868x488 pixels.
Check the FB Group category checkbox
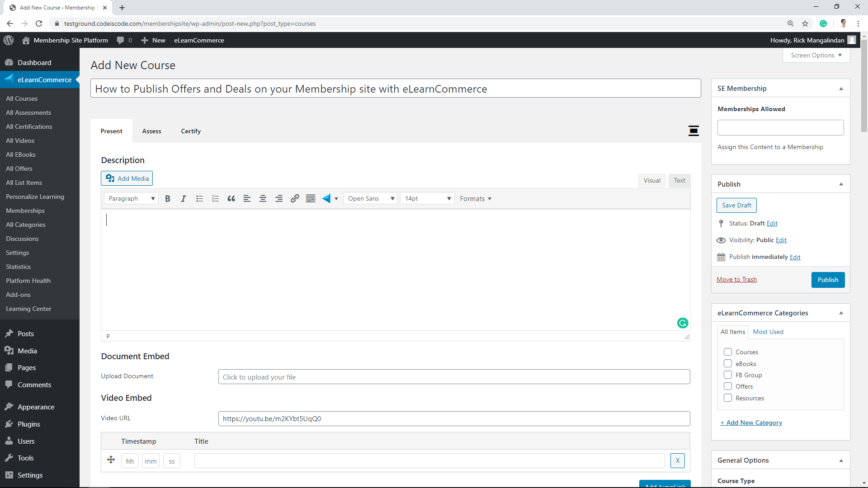point(728,375)
